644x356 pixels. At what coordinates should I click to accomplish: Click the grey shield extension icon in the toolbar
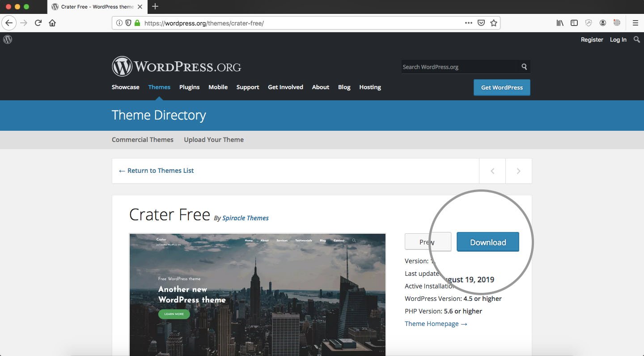pyautogui.click(x=589, y=23)
